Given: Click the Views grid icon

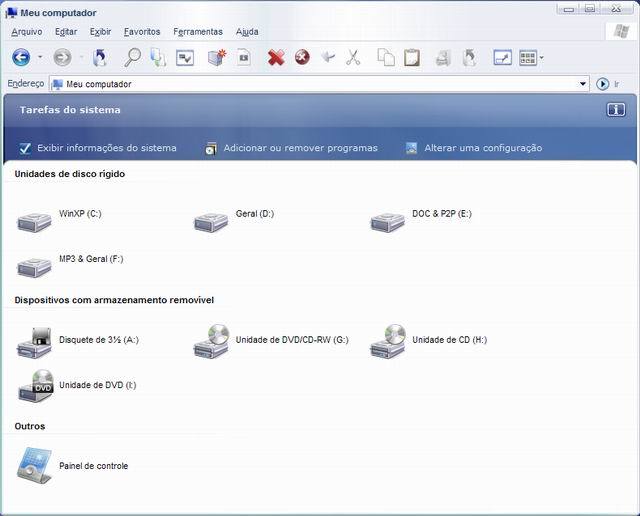Looking at the screenshot, I should click(x=528, y=58).
